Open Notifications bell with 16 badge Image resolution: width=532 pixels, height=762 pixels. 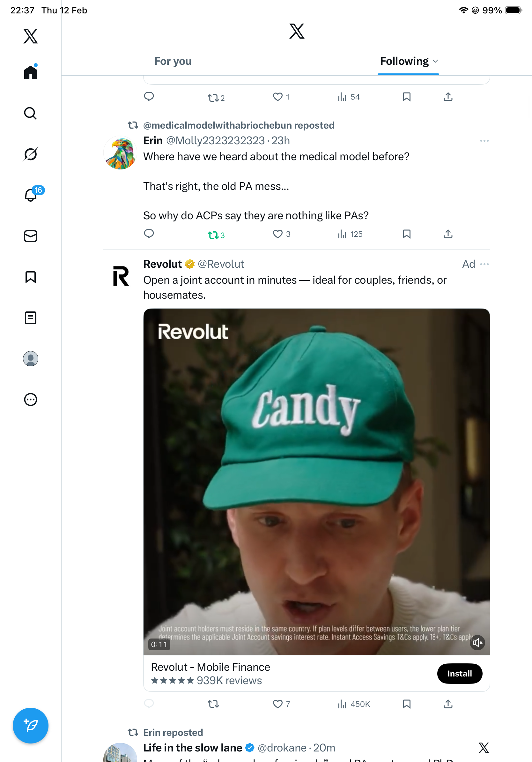[x=31, y=195]
